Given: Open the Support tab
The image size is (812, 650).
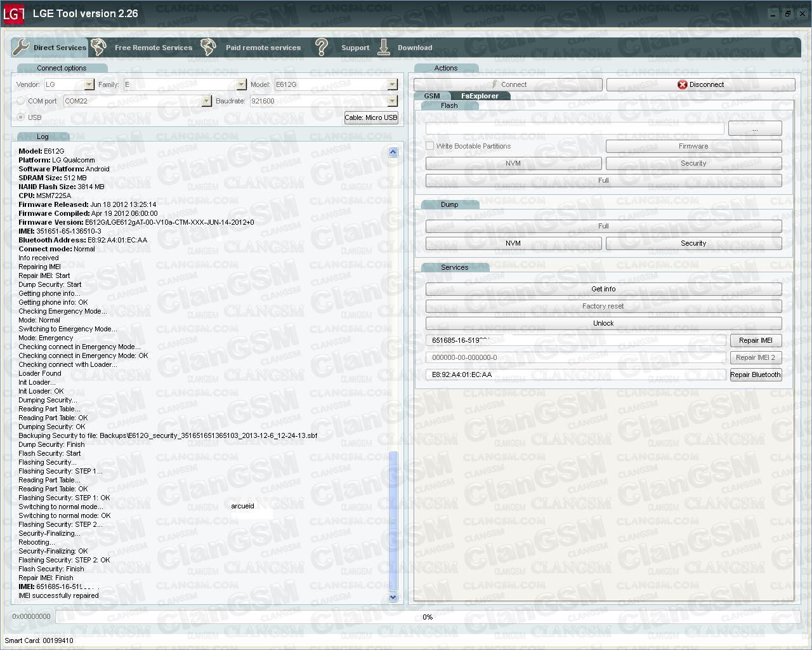Looking at the screenshot, I should click(355, 48).
